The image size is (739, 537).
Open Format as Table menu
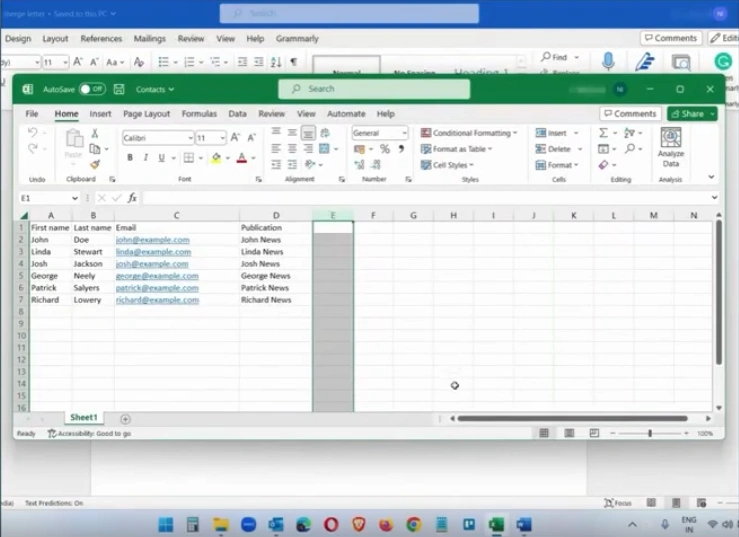456,149
